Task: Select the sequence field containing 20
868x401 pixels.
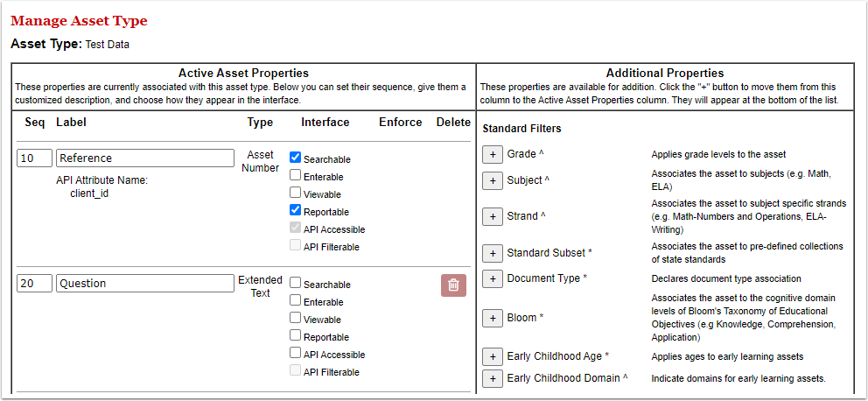Action: click(34, 284)
